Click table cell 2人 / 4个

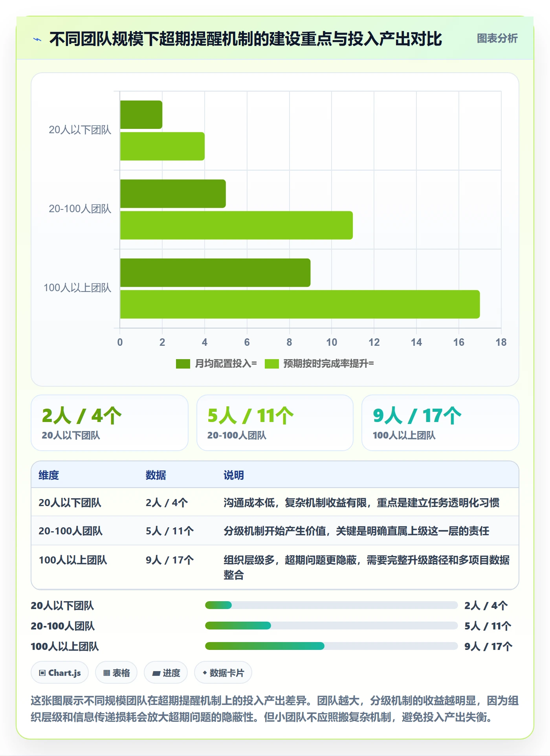167,503
